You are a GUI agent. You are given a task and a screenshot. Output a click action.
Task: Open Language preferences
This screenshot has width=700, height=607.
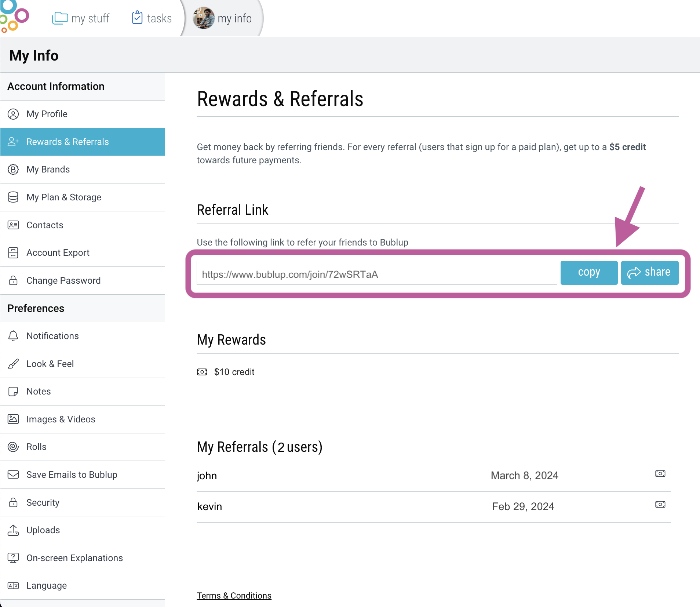coord(82,586)
